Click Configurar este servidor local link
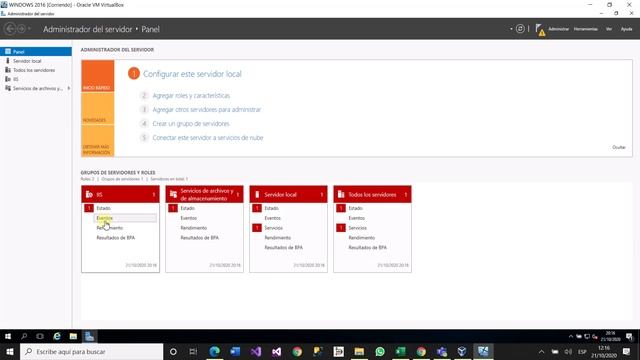Viewport: 640px width, 360px height. (x=192, y=74)
